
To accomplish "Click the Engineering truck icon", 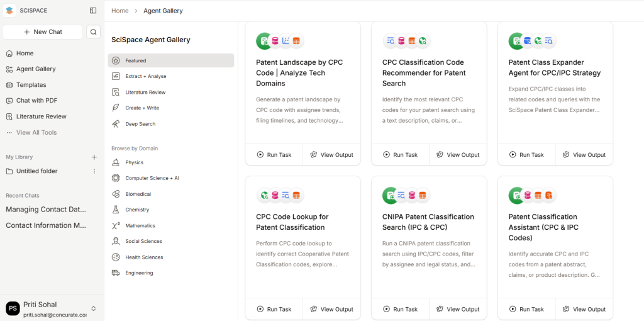I will click(x=116, y=273).
